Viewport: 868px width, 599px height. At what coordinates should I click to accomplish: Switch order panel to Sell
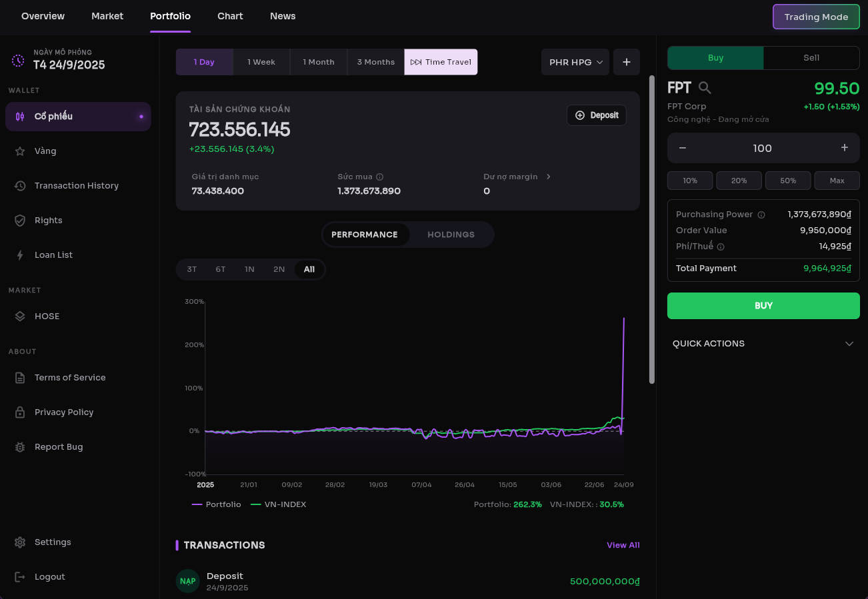[x=811, y=58]
